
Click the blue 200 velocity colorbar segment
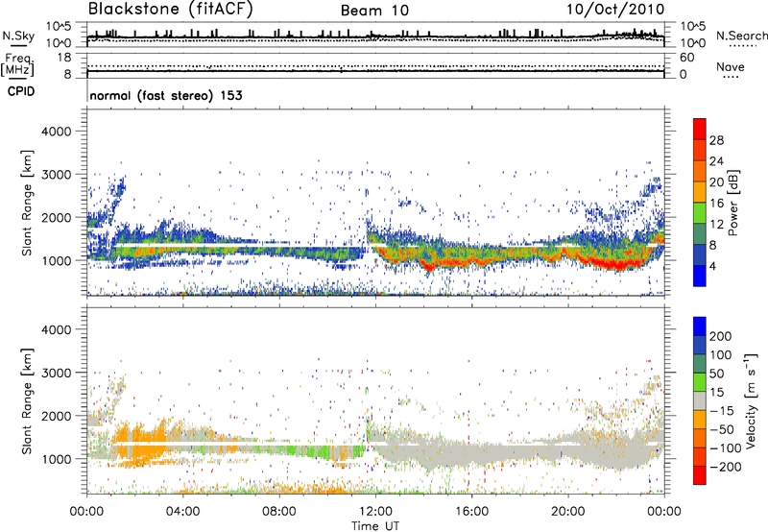coord(700,326)
